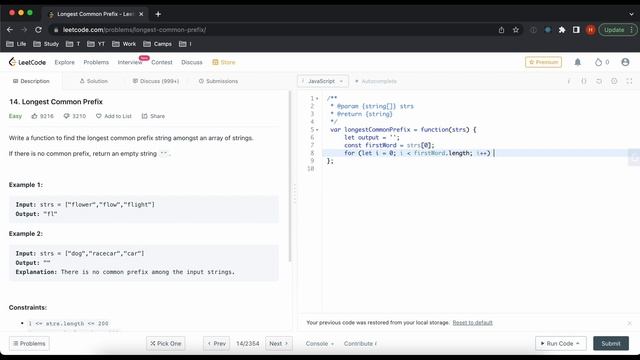Open the Discuss (999+) tab
640x360 pixels.
pyautogui.click(x=156, y=81)
